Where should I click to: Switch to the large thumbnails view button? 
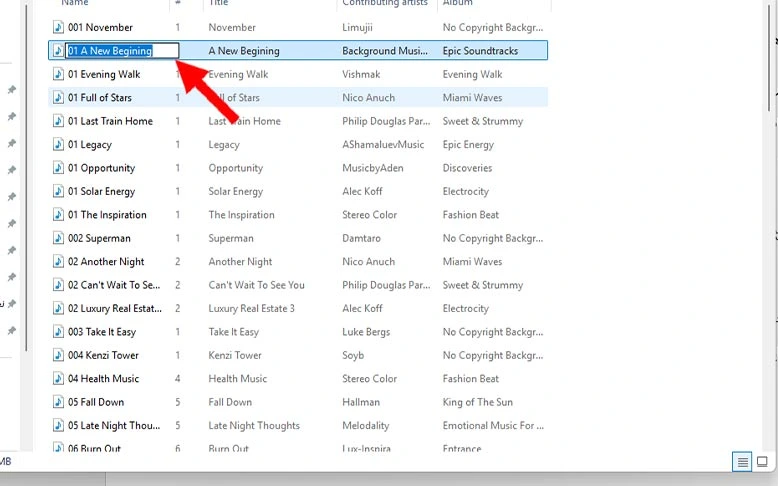pyautogui.click(x=762, y=462)
